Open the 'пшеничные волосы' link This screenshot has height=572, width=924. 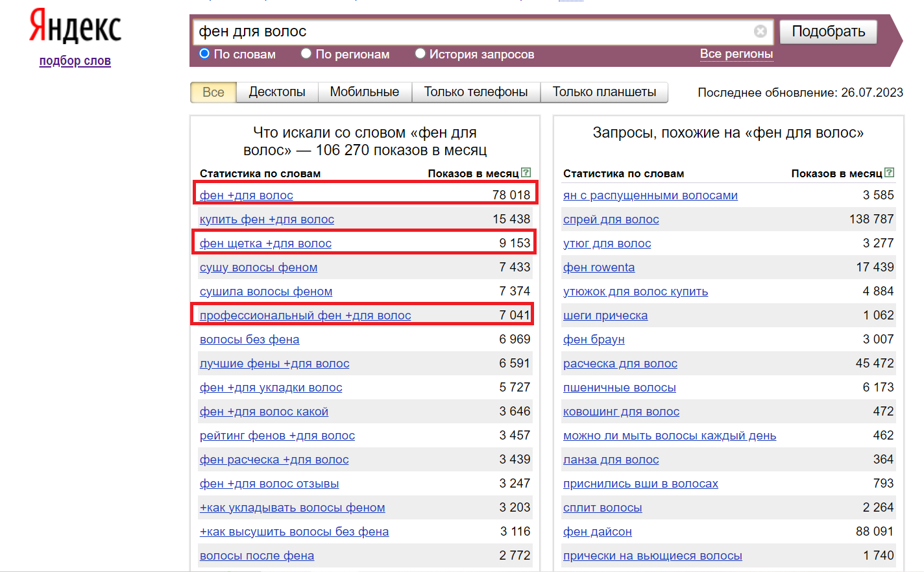(x=620, y=388)
